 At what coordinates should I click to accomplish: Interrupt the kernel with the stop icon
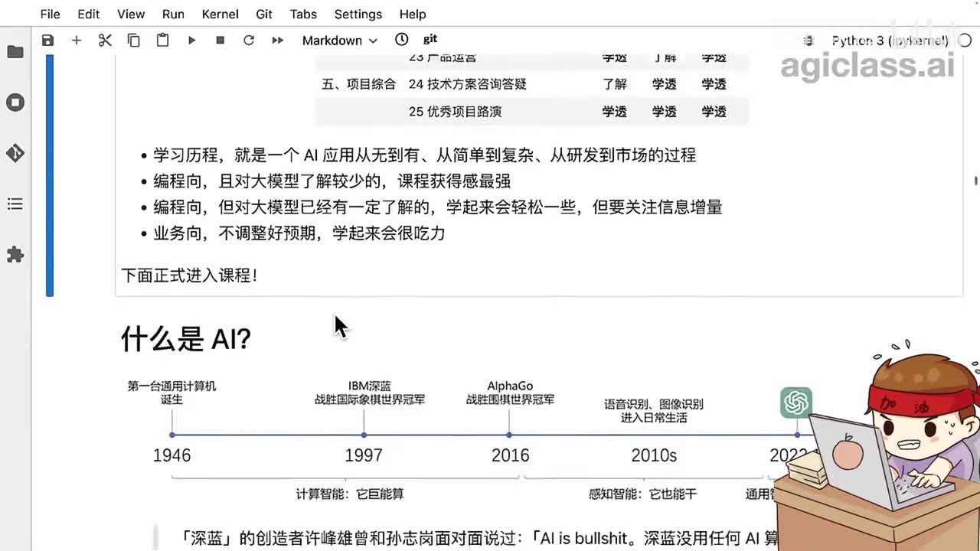click(x=220, y=40)
